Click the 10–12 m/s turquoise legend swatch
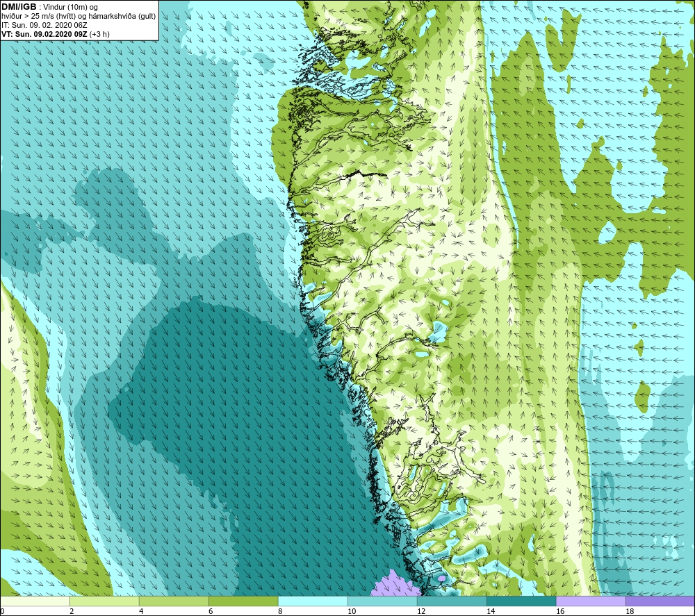This screenshot has height=616, width=695. [x=382, y=601]
